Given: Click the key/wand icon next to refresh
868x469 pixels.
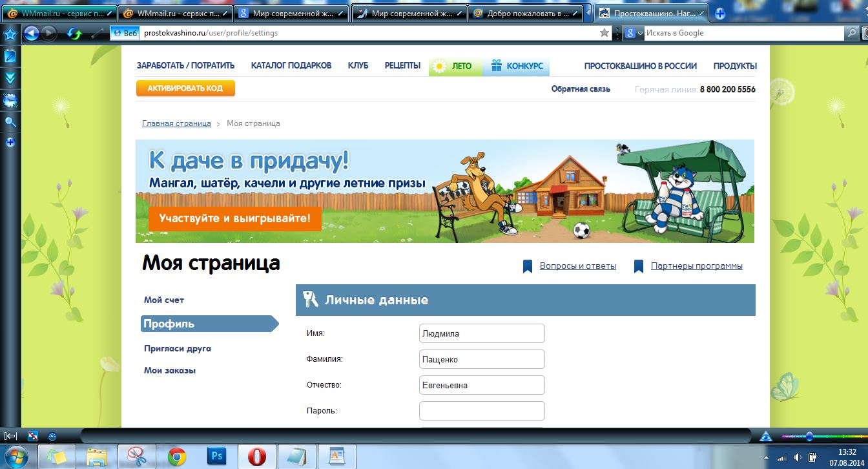Looking at the screenshot, I should tap(98, 33).
